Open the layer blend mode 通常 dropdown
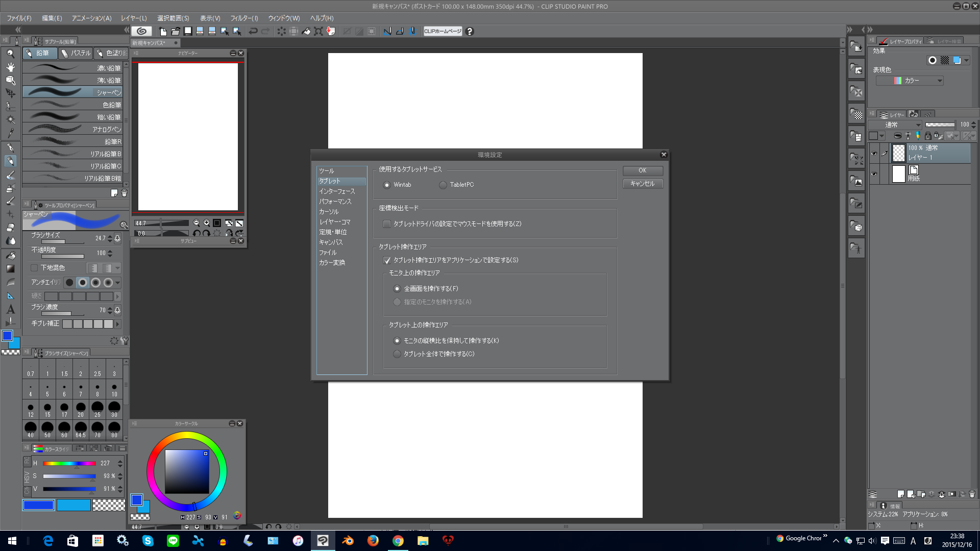 point(896,125)
